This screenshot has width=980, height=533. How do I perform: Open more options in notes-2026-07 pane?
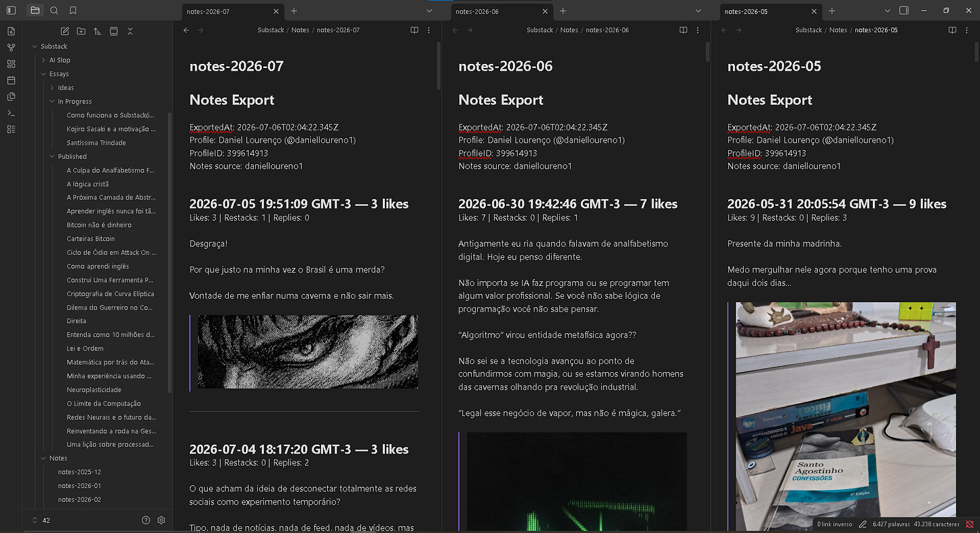[x=429, y=30]
